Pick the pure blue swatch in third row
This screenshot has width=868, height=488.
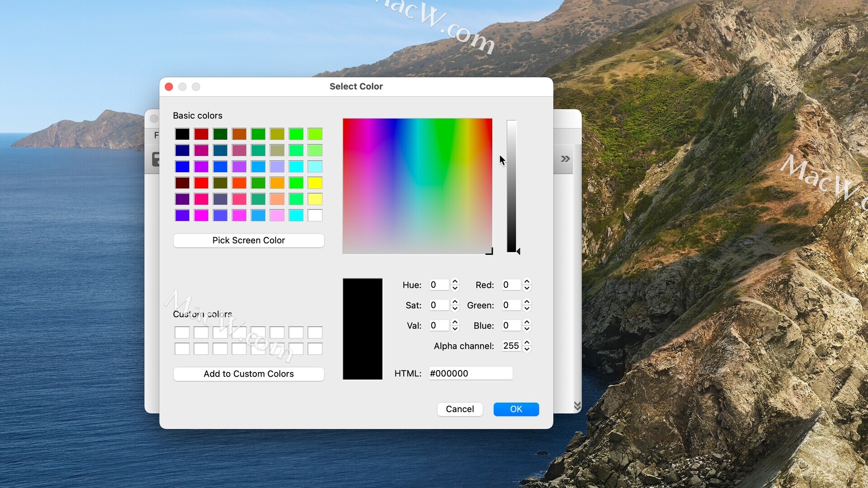pyautogui.click(x=182, y=166)
